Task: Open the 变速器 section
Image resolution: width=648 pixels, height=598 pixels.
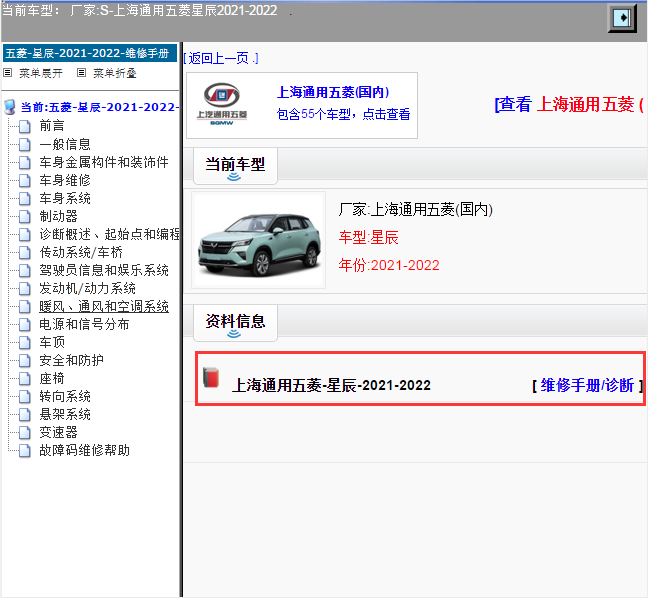Action: pos(58,432)
